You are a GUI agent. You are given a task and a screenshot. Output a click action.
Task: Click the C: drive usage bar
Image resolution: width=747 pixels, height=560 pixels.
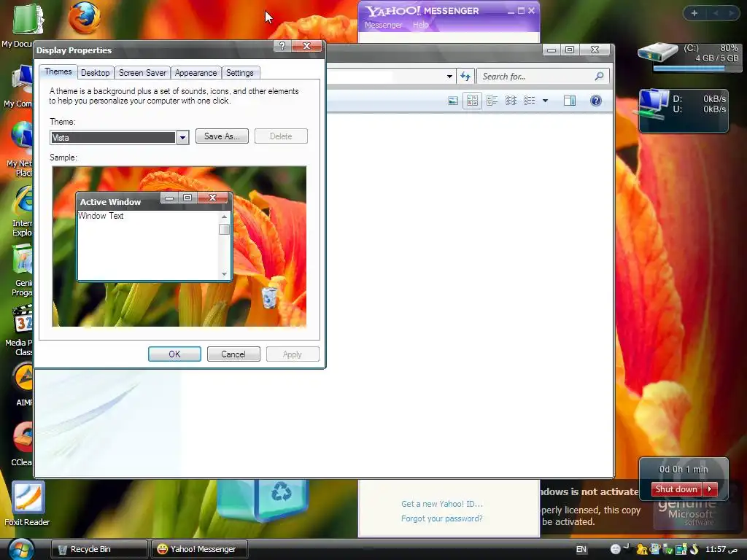click(x=695, y=69)
